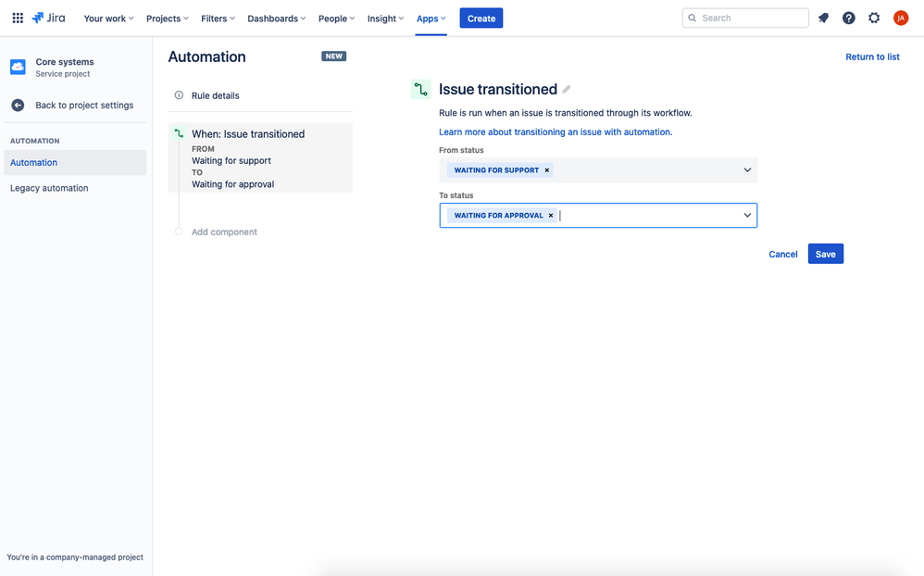Open the Dashboards menu
This screenshot has width=924, height=576.
tap(277, 19)
